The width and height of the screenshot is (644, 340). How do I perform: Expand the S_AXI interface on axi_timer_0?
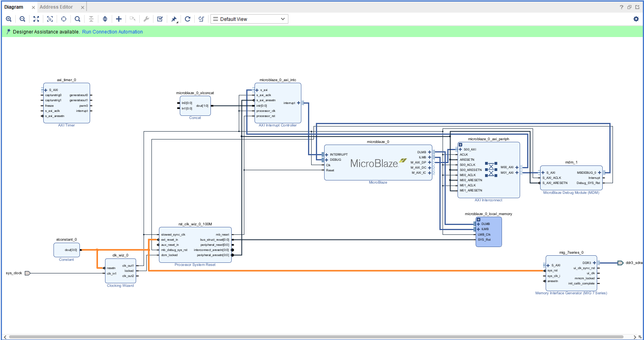click(x=46, y=90)
